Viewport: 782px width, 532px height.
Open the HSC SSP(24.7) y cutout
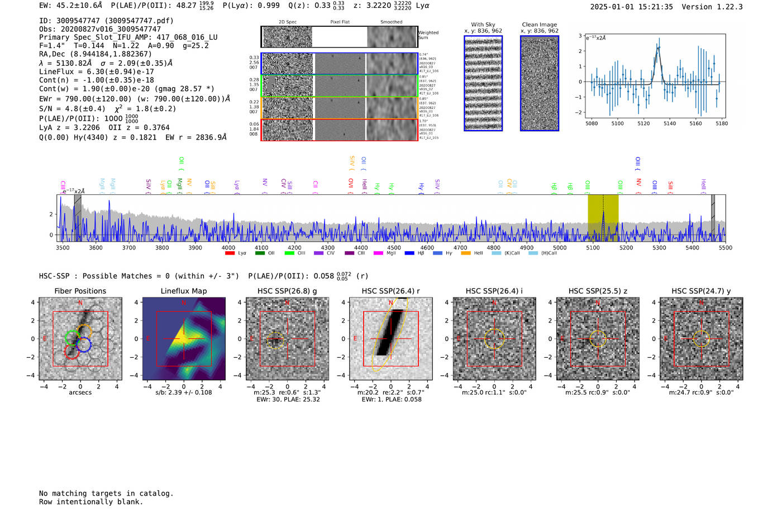(x=702, y=339)
